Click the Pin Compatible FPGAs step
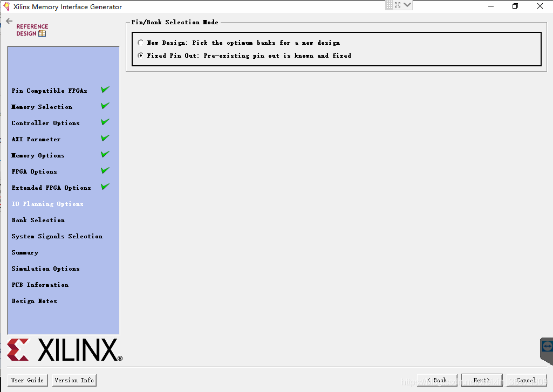Screen dimensions: 553x392 pyautogui.click(x=50, y=91)
